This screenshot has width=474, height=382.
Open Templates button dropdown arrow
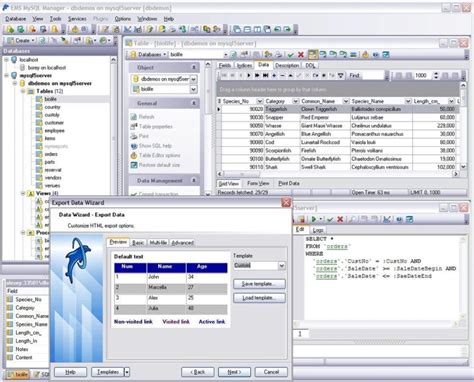pos(127,372)
